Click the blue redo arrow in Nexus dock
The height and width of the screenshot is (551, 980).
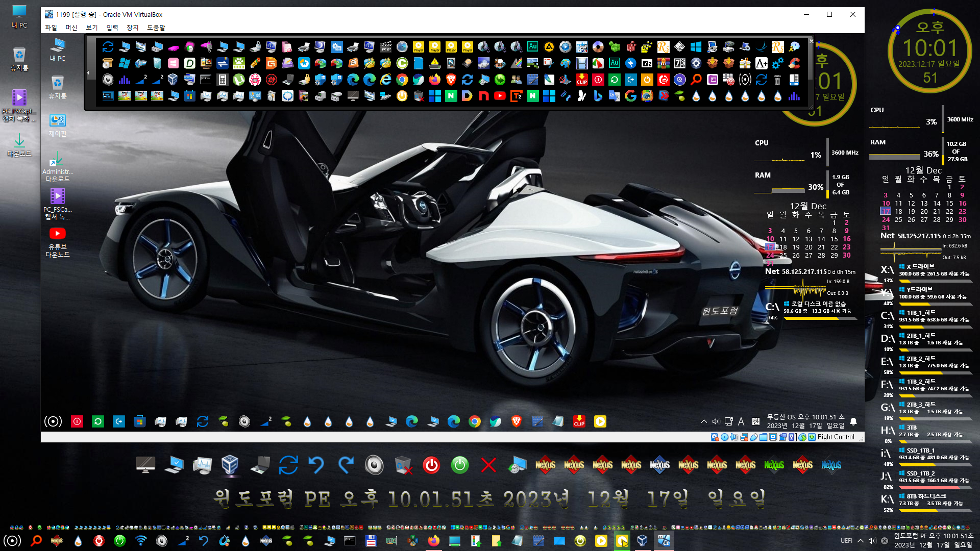(346, 465)
